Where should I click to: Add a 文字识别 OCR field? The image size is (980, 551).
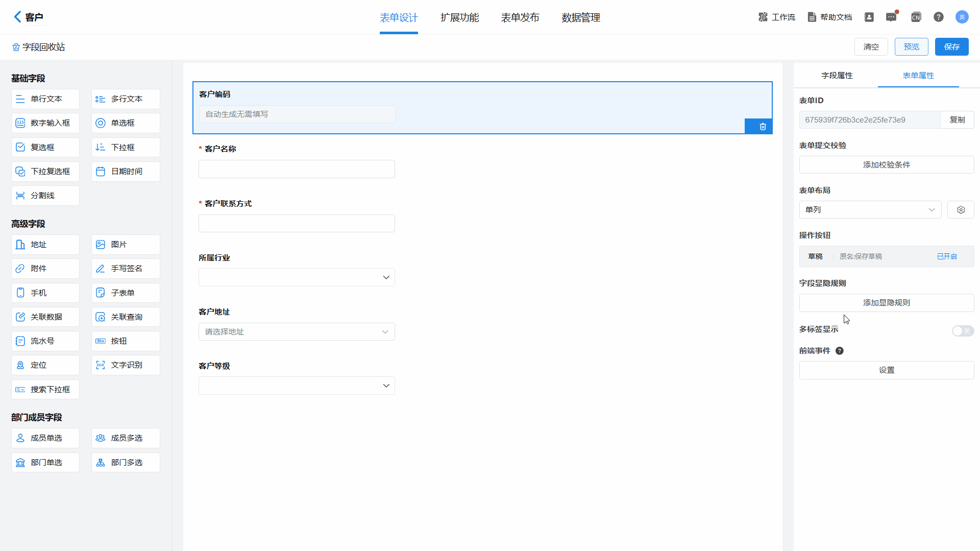pos(126,365)
